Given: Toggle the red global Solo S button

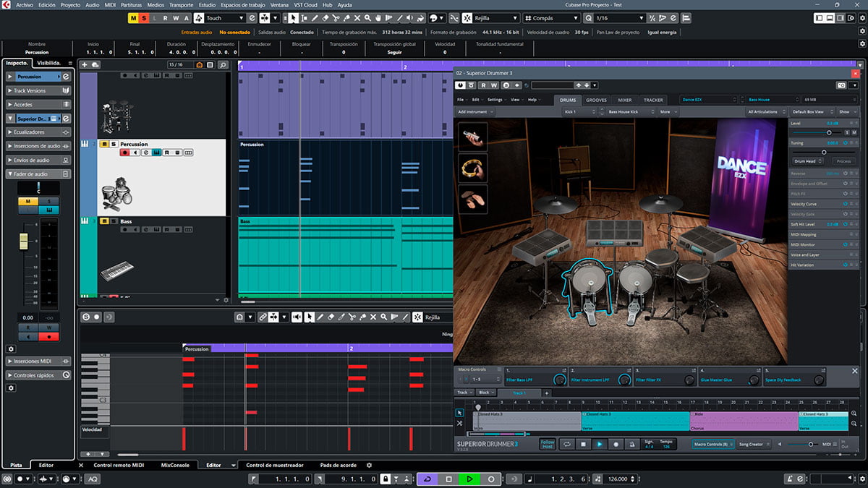Looking at the screenshot, I should point(144,17).
